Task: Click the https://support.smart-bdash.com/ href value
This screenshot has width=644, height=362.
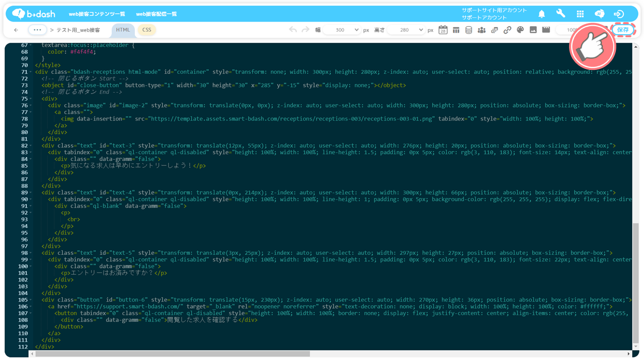Action: (128, 306)
